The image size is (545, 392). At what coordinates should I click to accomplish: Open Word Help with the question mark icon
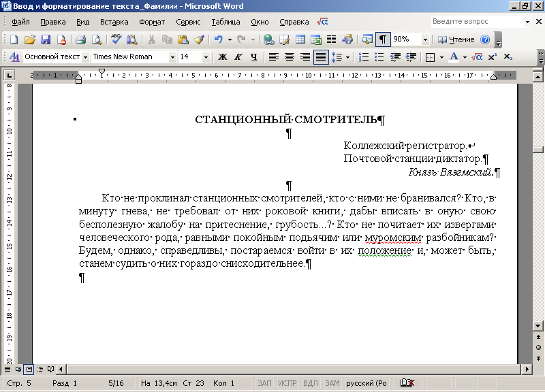[x=485, y=39]
